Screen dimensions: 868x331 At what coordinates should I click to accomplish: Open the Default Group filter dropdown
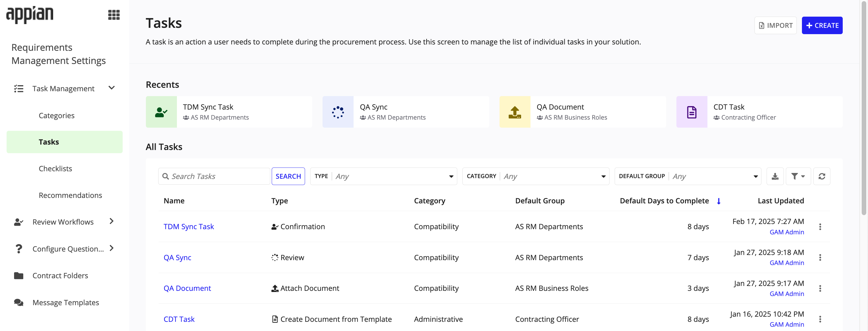(688, 176)
